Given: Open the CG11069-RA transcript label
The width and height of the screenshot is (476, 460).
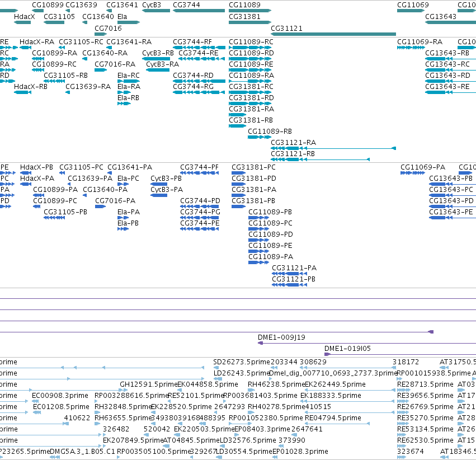Looking at the screenshot, I should click(420, 42).
